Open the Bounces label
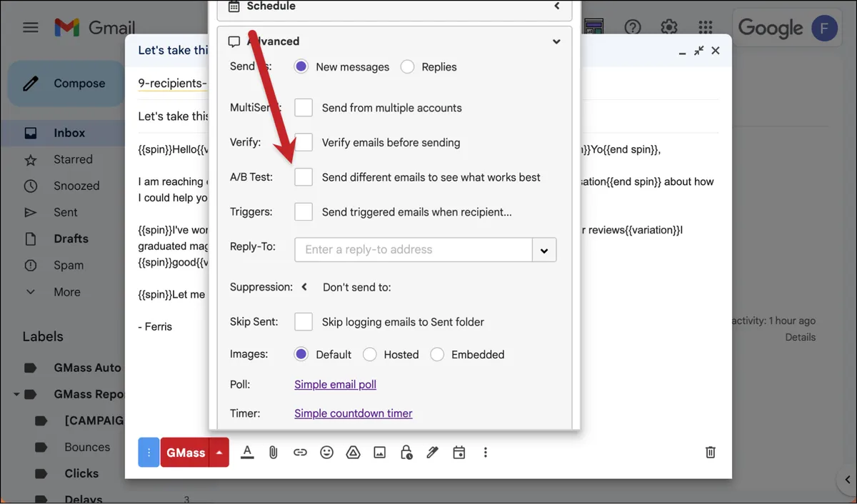Viewport: 857px width, 504px height. click(87, 447)
